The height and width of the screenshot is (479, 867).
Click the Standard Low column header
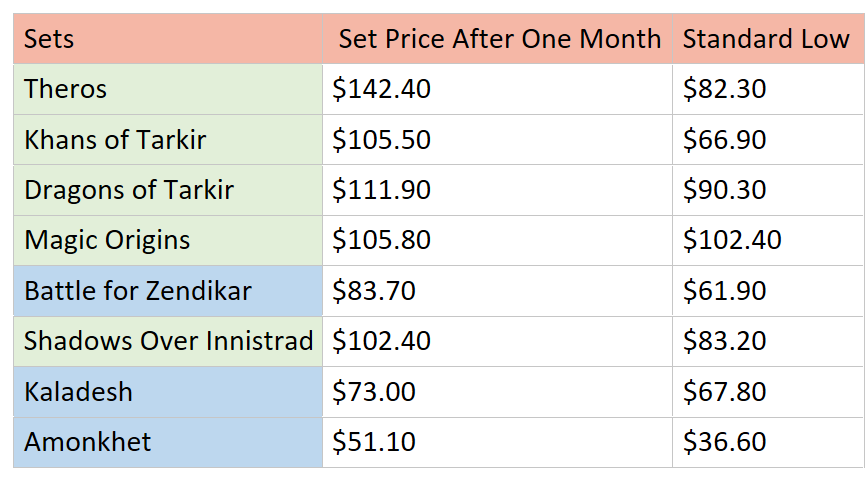click(766, 39)
